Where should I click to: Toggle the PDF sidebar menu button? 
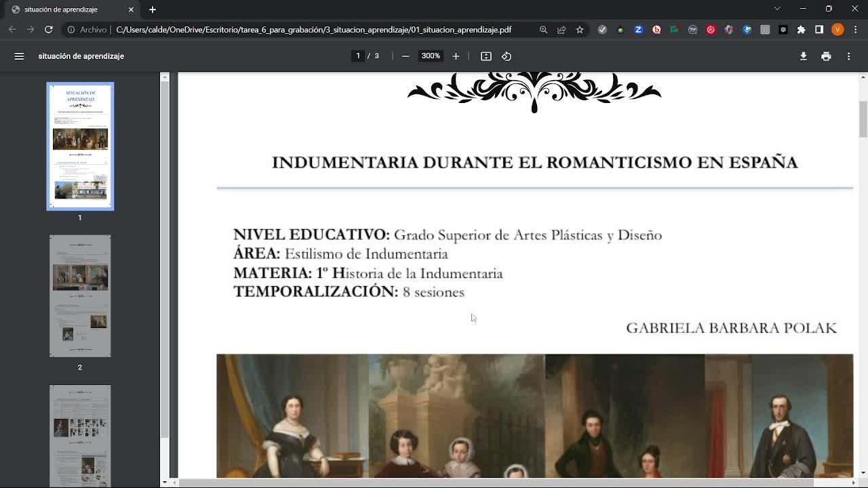pos(19,56)
